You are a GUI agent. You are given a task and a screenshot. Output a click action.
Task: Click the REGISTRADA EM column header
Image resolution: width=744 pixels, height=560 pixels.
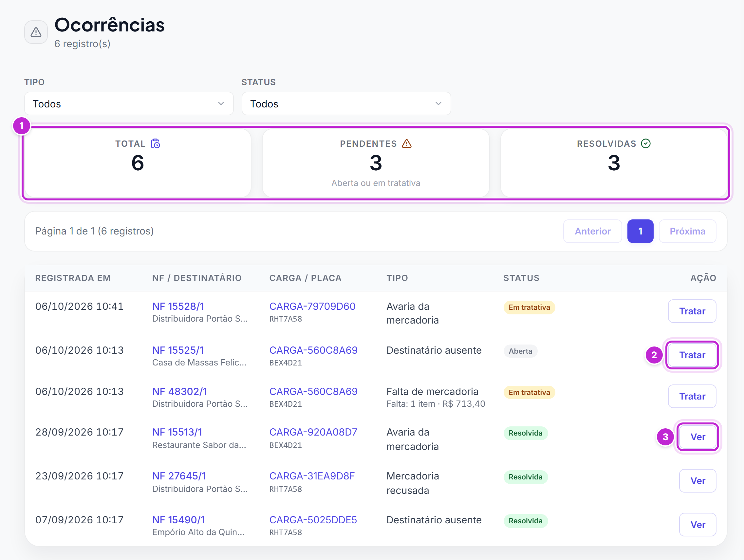click(73, 278)
